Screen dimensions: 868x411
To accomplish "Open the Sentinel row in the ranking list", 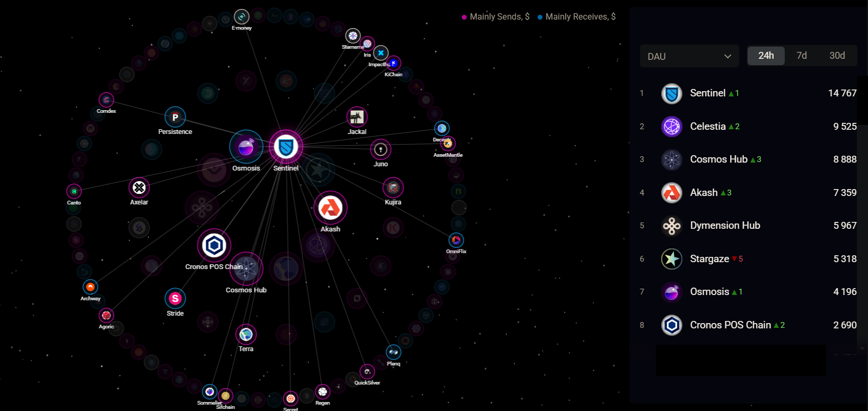I will [x=748, y=93].
